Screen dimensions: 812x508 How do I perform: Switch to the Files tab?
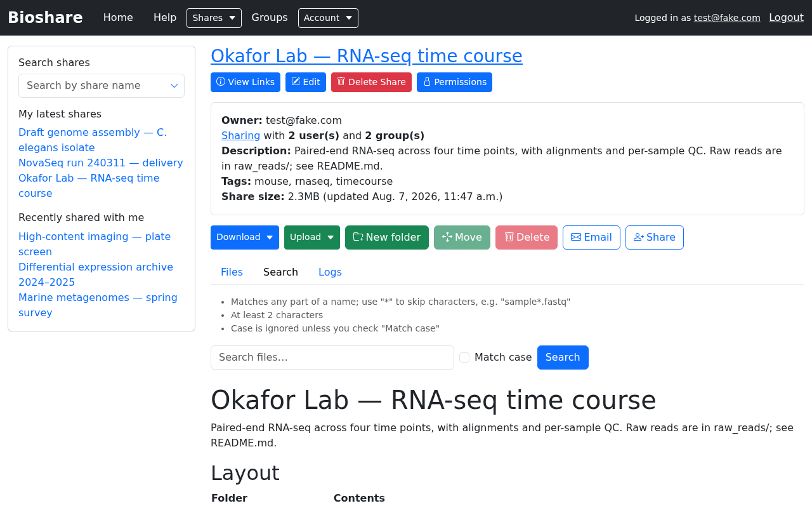pyautogui.click(x=232, y=272)
